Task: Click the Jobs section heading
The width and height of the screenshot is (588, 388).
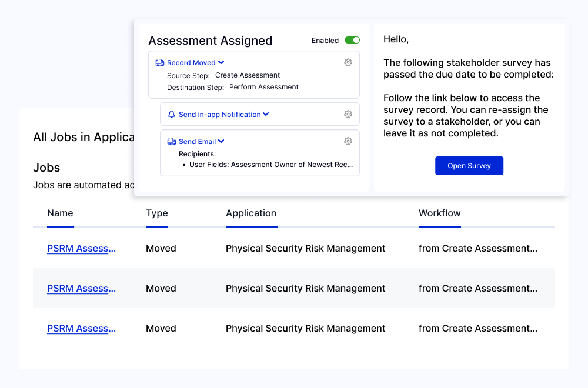Action: 46,168
